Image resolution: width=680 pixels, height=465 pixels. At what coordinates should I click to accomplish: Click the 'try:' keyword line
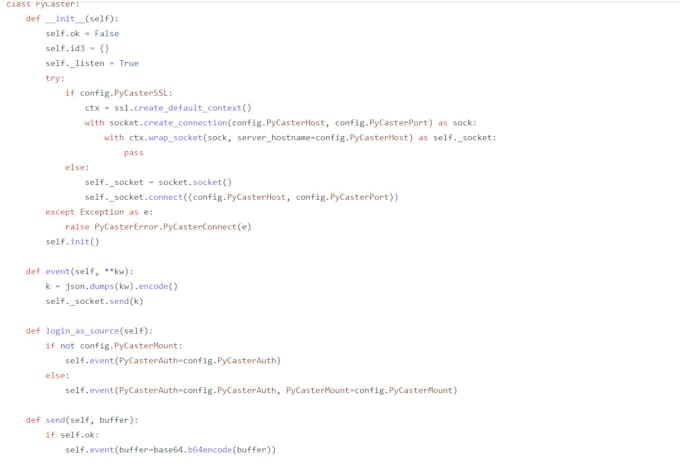55,78
